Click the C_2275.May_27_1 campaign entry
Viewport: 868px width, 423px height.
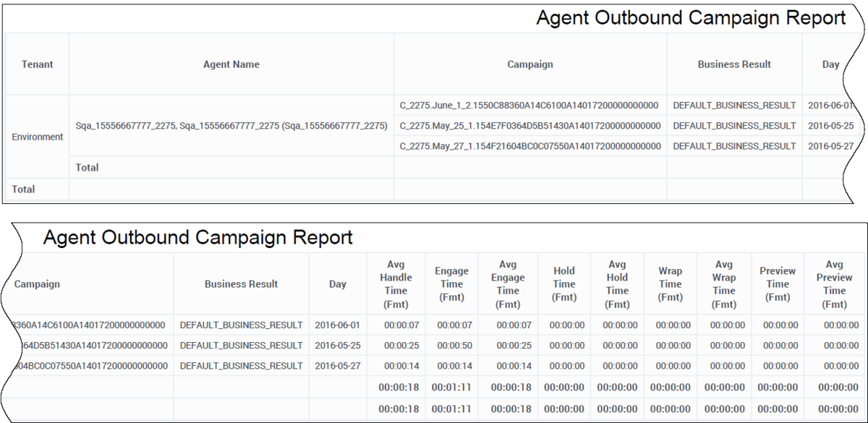[x=529, y=146]
